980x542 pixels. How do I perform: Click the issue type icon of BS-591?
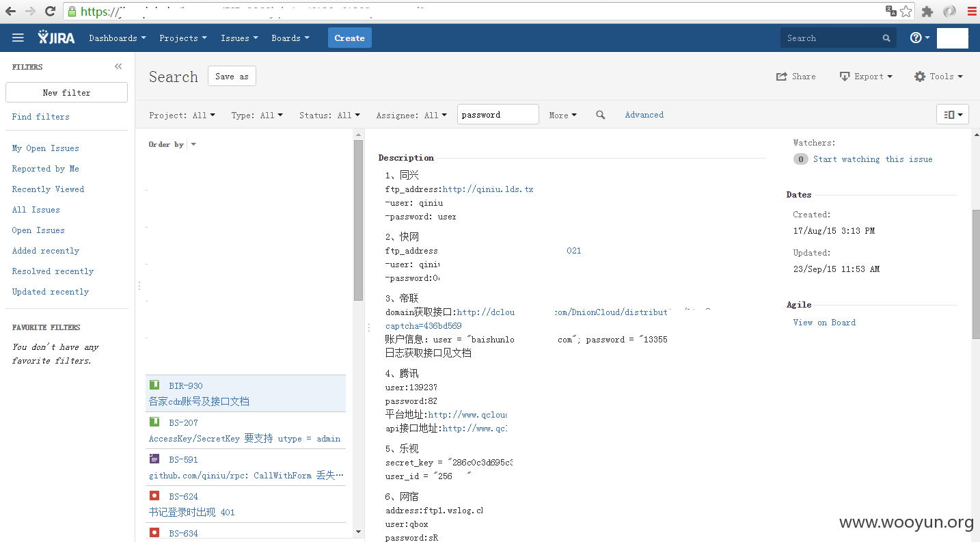point(154,459)
